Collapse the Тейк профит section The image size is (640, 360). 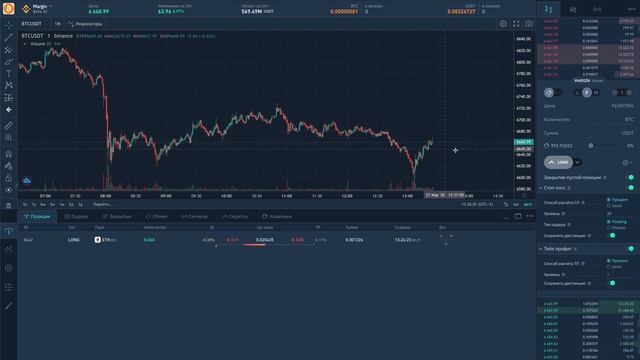click(541, 249)
